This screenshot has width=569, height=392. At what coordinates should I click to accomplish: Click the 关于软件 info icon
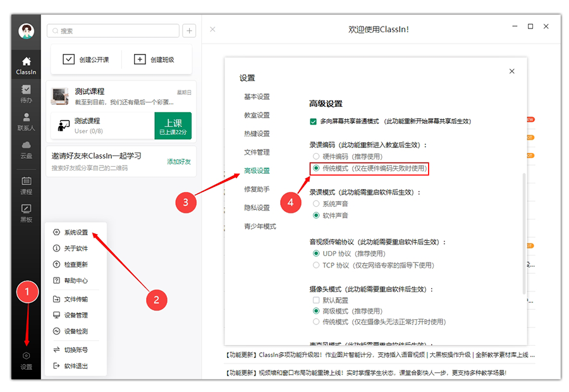coord(56,248)
